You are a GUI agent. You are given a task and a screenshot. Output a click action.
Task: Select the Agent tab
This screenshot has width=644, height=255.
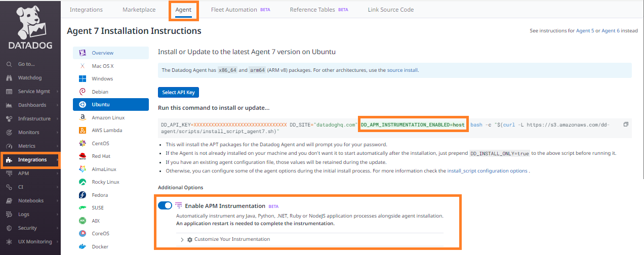click(x=183, y=10)
